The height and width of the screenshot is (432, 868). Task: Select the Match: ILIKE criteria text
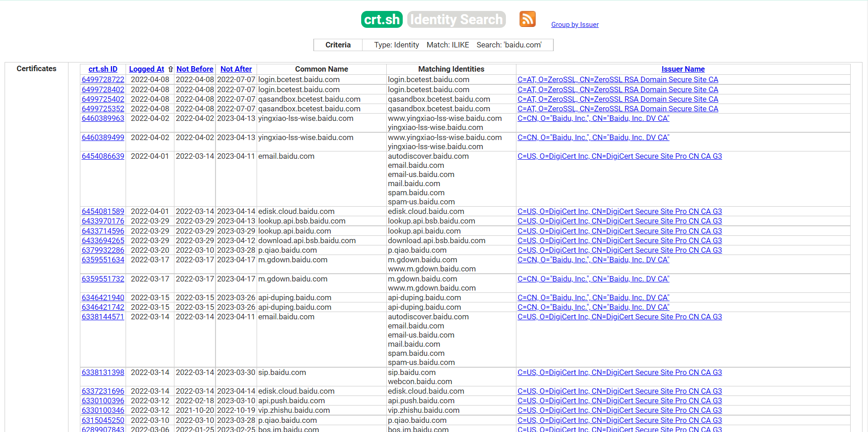pyautogui.click(x=448, y=45)
